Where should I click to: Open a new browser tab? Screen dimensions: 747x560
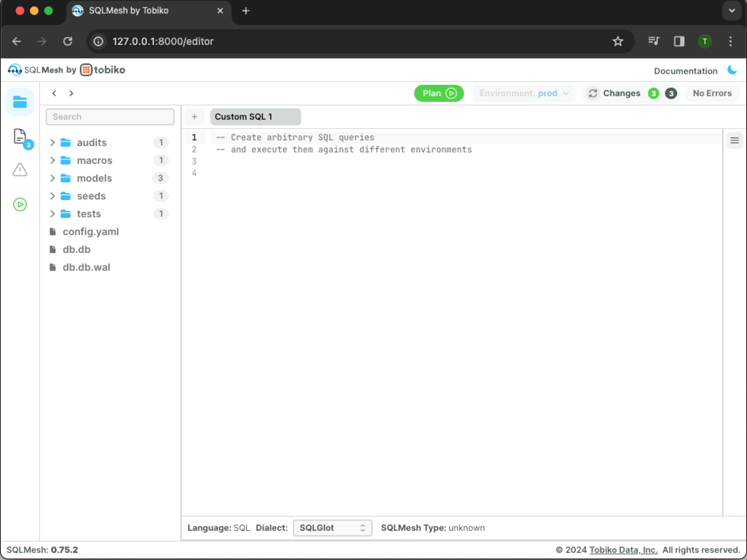pyautogui.click(x=246, y=11)
